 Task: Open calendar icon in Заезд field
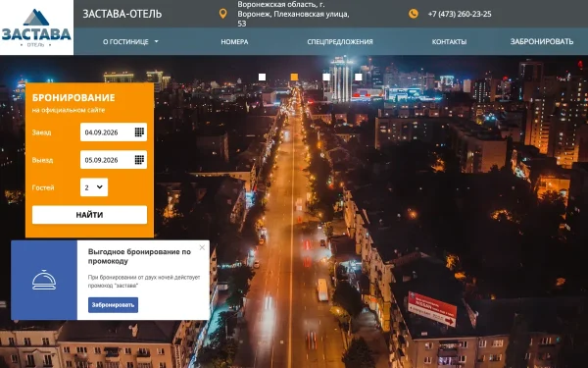click(x=139, y=132)
